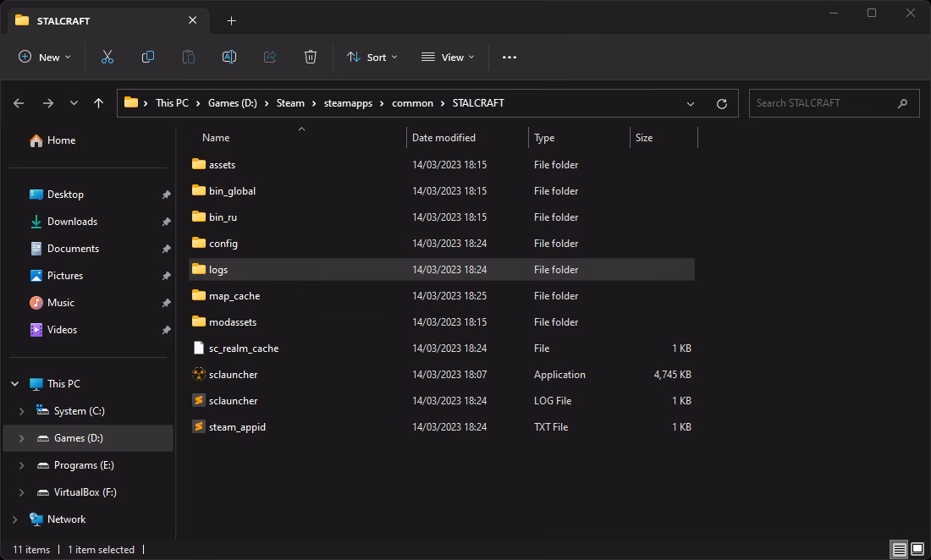Screen dimensions: 931x560
Task: Switch to details view layout icon
Action: tap(900, 549)
